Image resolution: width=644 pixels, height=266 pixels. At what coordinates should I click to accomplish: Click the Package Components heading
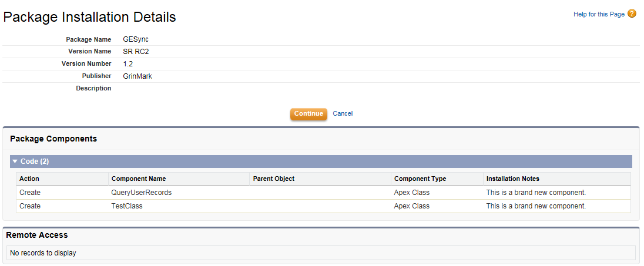click(x=53, y=139)
